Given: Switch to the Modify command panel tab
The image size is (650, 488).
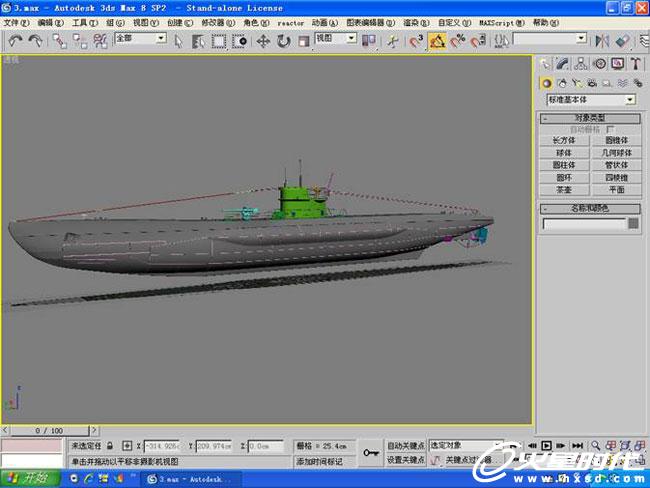Looking at the screenshot, I should 563,63.
